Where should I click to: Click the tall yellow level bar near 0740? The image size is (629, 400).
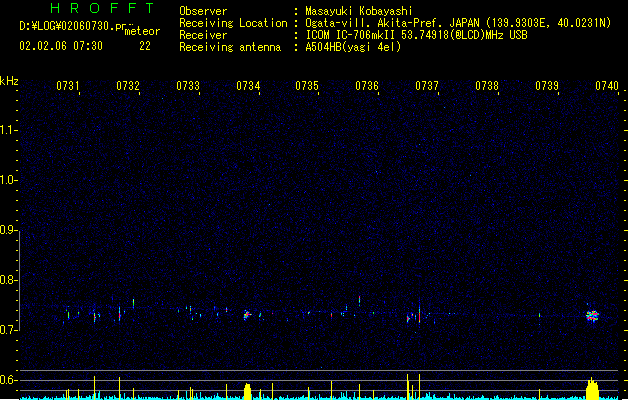592,388
